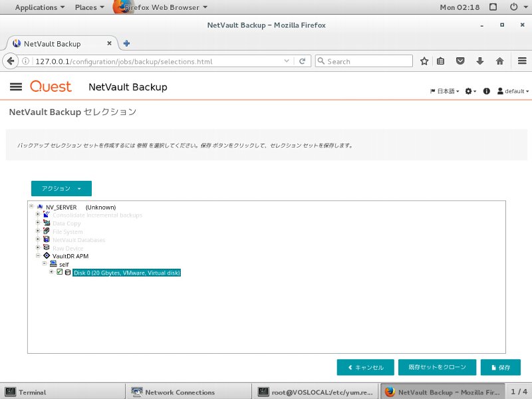
Task: Open the default user account menu
Action: [513, 91]
